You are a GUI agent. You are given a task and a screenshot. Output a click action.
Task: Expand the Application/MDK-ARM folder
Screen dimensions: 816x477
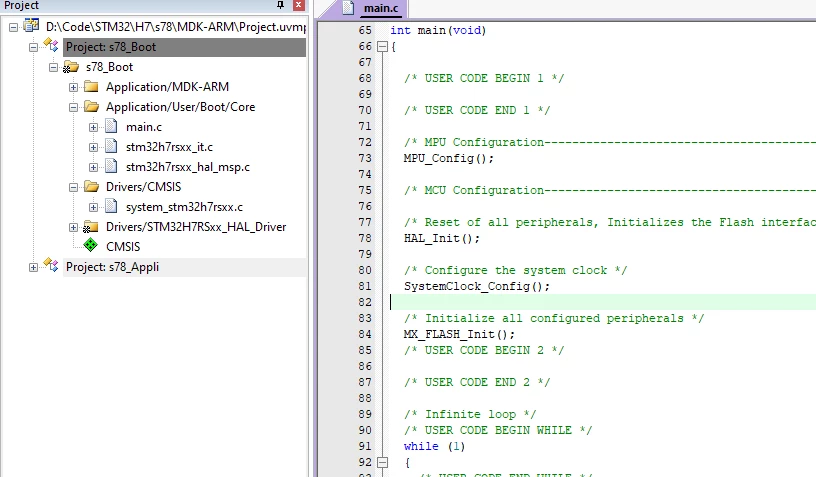point(73,87)
